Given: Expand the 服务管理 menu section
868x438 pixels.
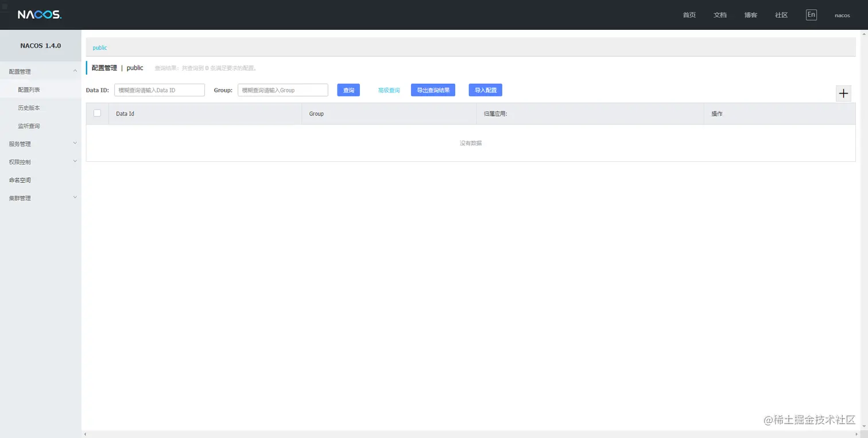Looking at the screenshot, I should 40,144.
